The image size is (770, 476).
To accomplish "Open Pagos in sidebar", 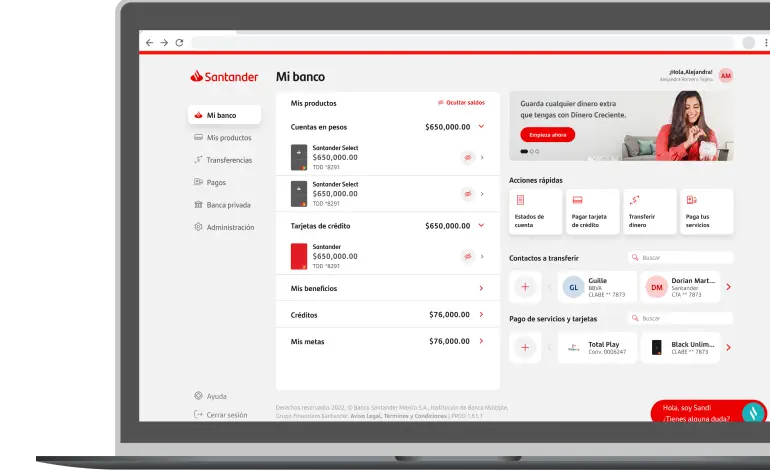I will pos(210,182).
